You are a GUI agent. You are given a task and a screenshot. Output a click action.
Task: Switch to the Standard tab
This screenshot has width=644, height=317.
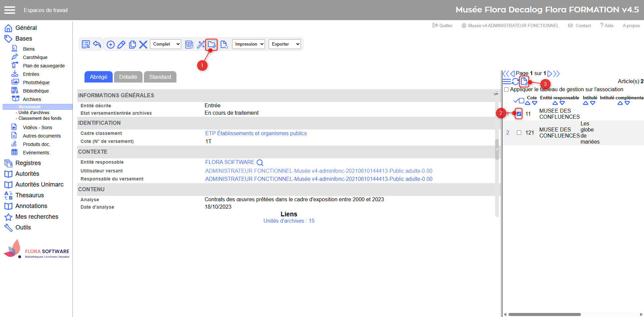[160, 77]
